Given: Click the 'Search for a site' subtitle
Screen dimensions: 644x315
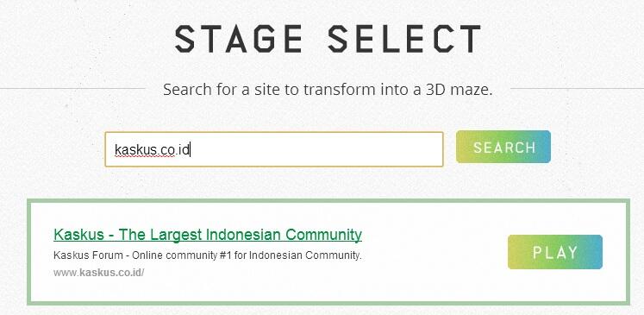Looking at the screenshot, I should [328, 90].
